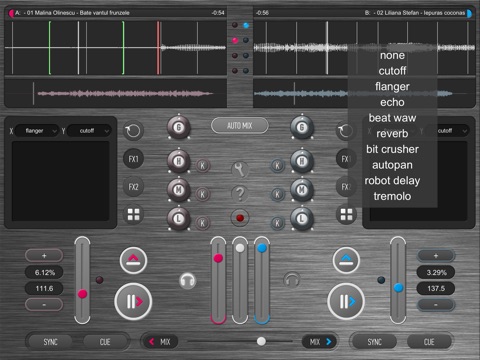Increase deck B pitch with plus button
480x360 pixels.
pyautogui.click(x=436, y=256)
